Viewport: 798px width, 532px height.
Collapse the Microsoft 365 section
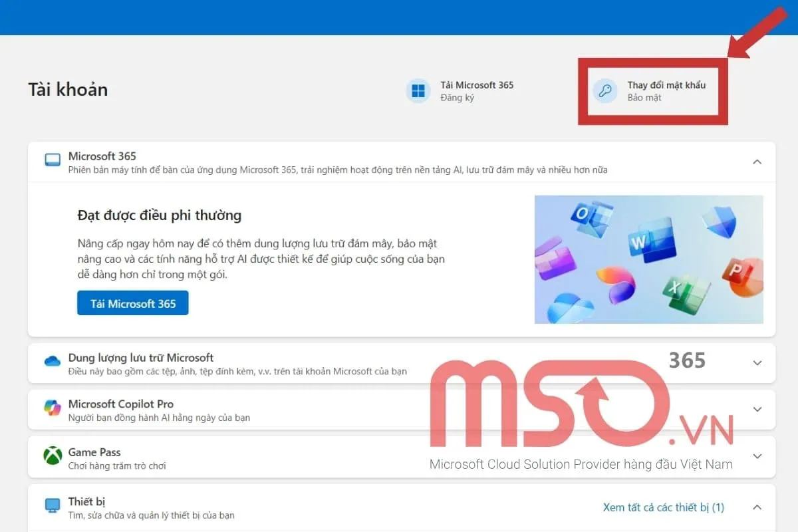(x=757, y=162)
